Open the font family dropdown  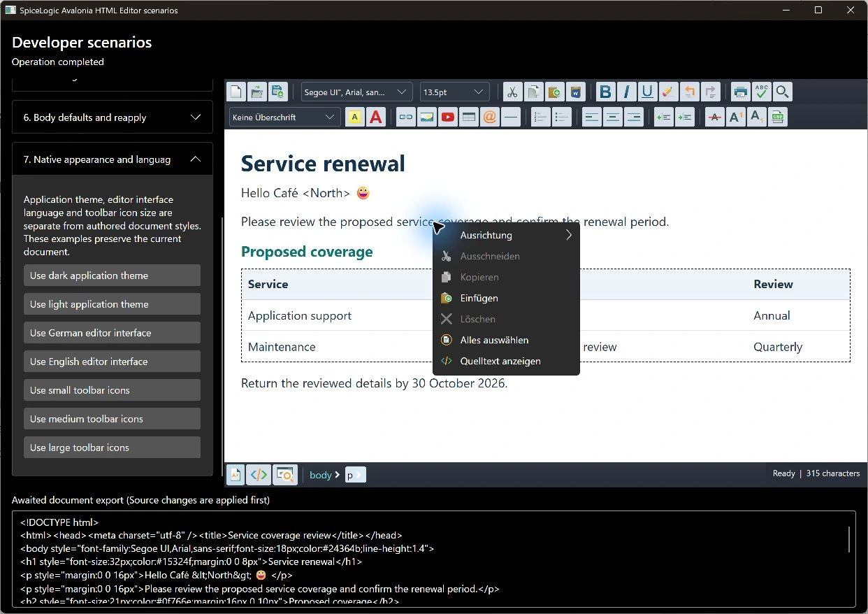pos(357,92)
